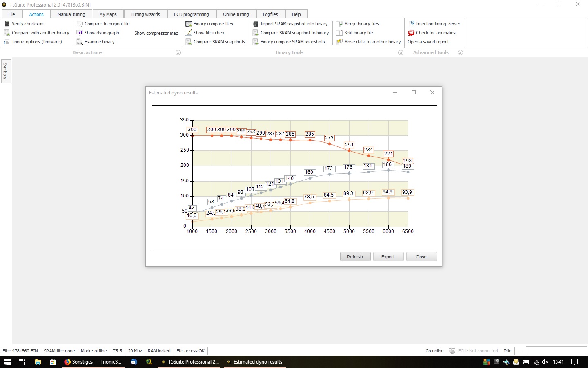
Task: Click 'Mode: offline' in the status bar
Action: 94,351
